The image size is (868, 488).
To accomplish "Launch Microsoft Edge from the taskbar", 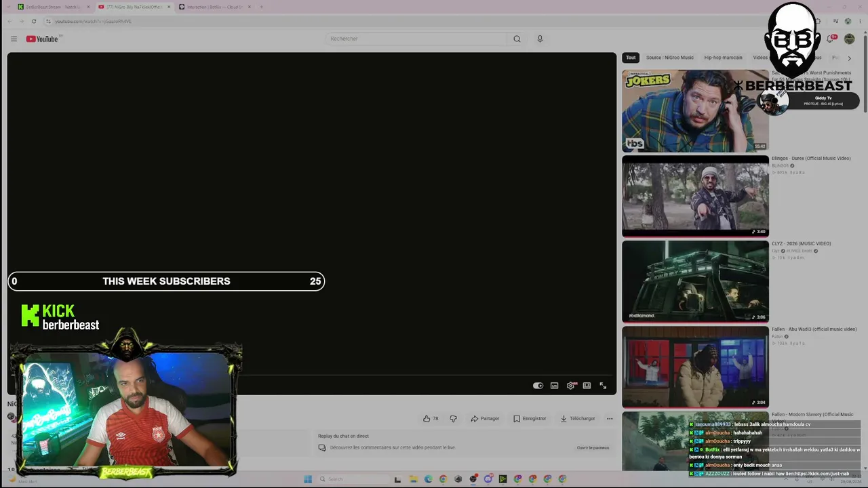I will pyautogui.click(x=429, y=479).
